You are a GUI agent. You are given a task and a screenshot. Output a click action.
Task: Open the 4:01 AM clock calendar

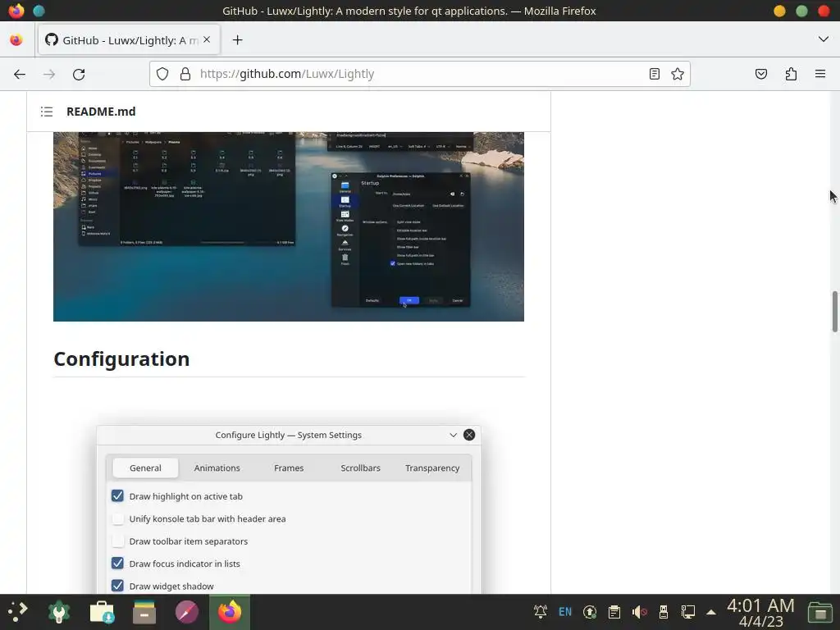point(760,612)
